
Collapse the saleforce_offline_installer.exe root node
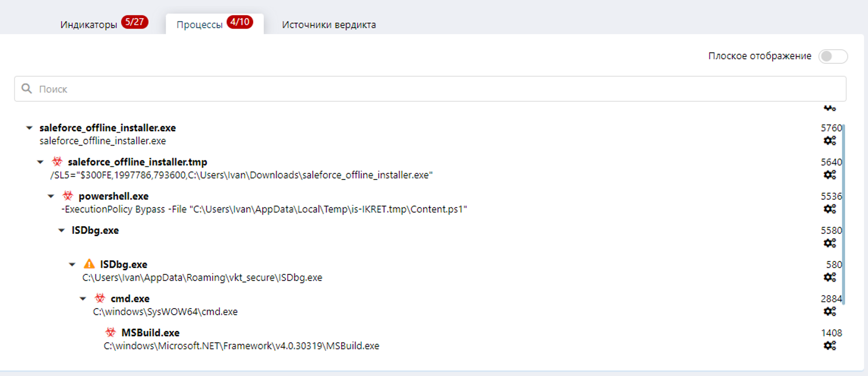coord(30,128)
